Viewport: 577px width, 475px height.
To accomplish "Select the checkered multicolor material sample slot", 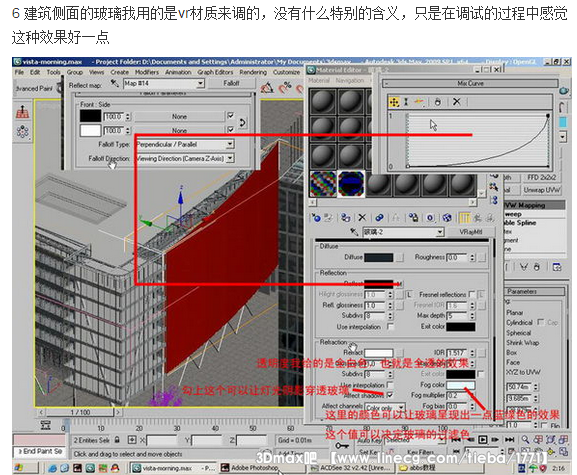I will (323, 184).
